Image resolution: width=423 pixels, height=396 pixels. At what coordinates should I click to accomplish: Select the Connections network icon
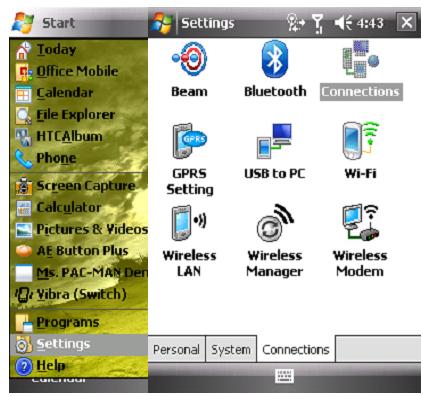point(361,59)
